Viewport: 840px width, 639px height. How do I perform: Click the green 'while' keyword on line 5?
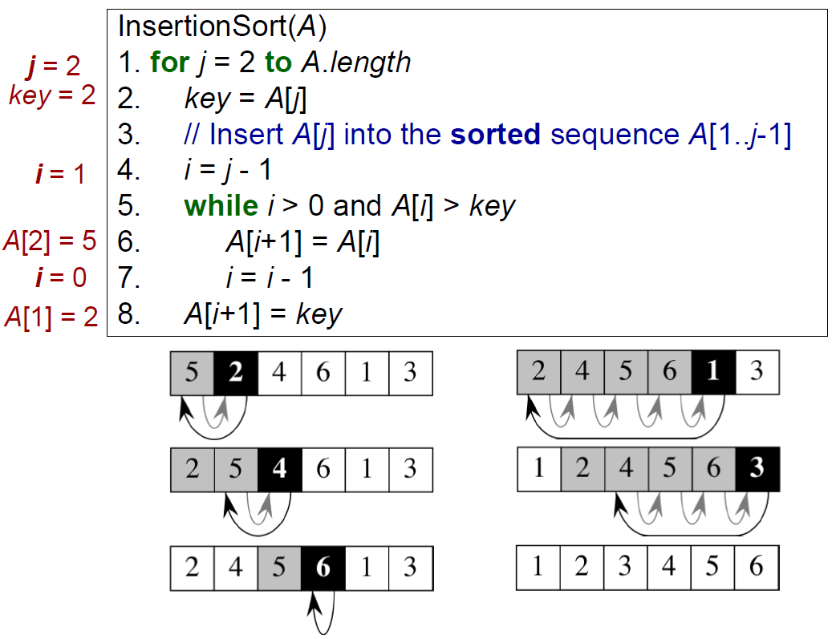pyautogui.click(x=221, y=206)
